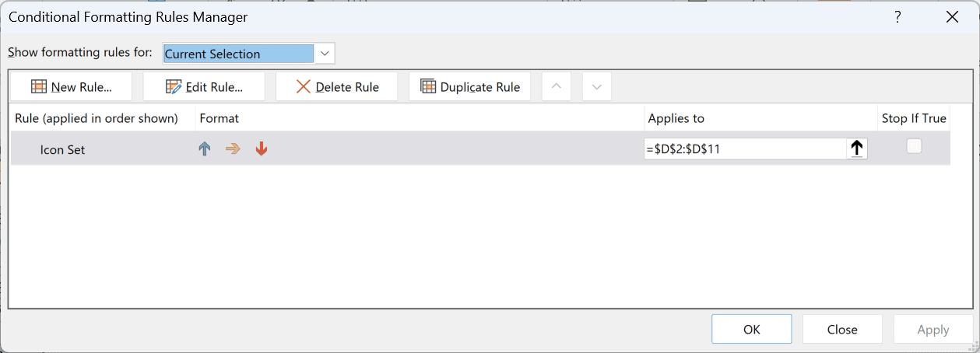980x353 pixels.
Task: Confirm with the OK button
Action: coord(751,329)
